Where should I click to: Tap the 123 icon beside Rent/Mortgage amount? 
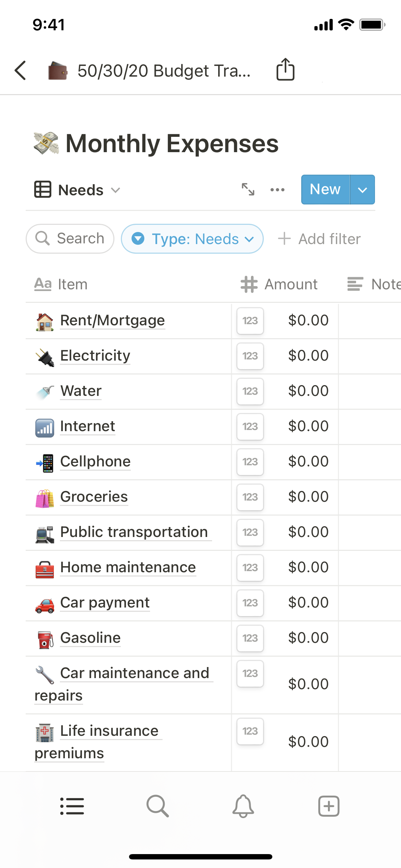[250, 321]
